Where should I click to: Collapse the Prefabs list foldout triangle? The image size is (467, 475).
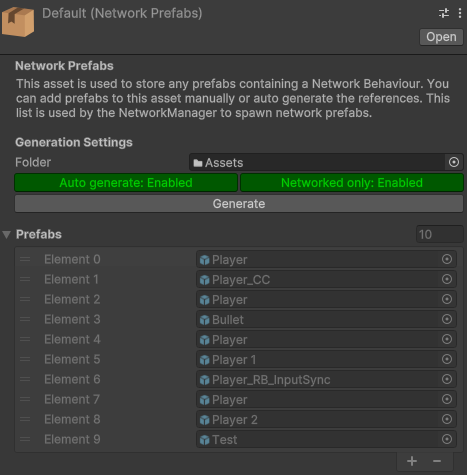point(7,234)
